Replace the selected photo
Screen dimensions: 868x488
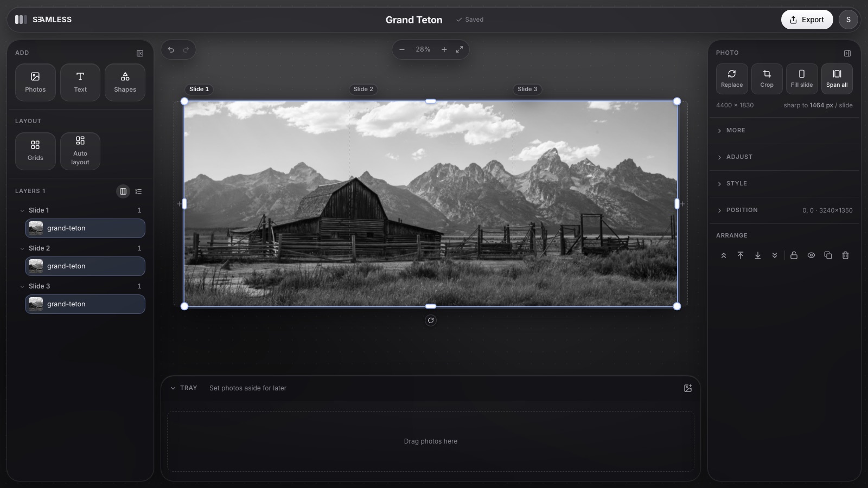tap(732, 79)
